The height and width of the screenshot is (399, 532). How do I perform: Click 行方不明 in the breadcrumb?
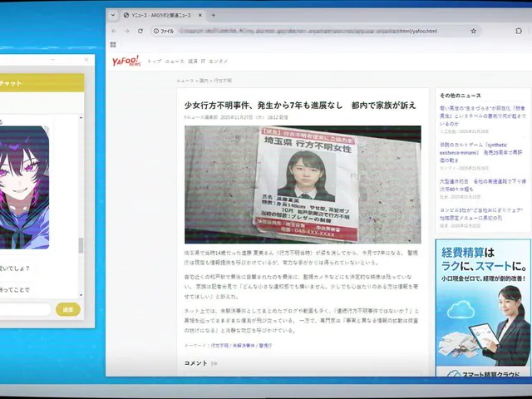tap(223, 81)
